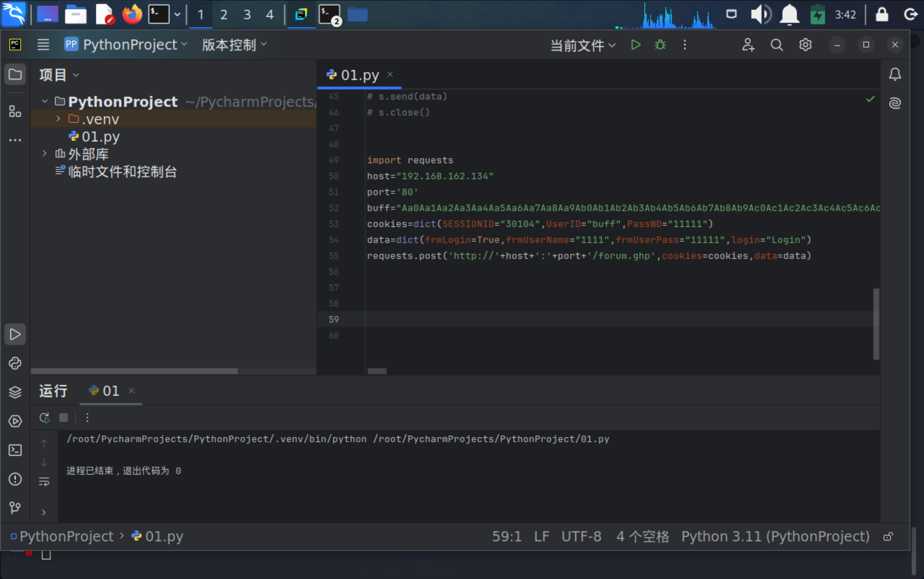This screenshot has height=579, width=924.
Task: Expand the 外部库 external libraries node
Action: [x=44, y=153]
